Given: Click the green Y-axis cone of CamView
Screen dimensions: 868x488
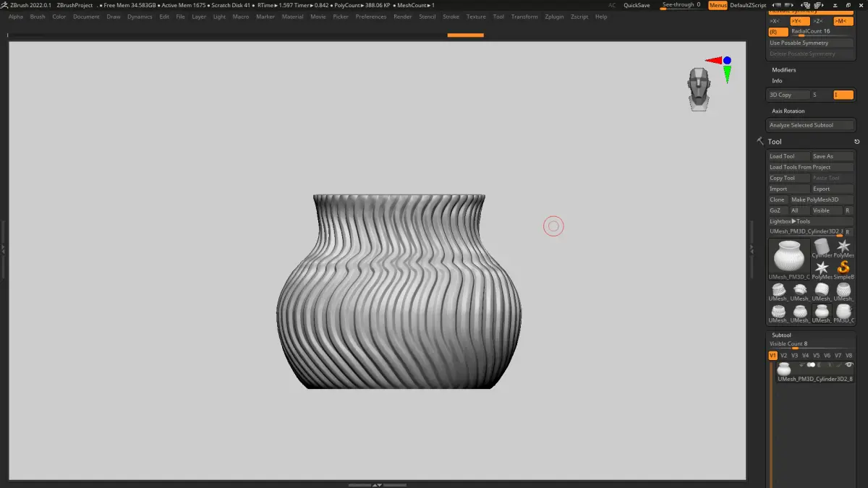Looking at the screenshot, I should coord(727,74).
